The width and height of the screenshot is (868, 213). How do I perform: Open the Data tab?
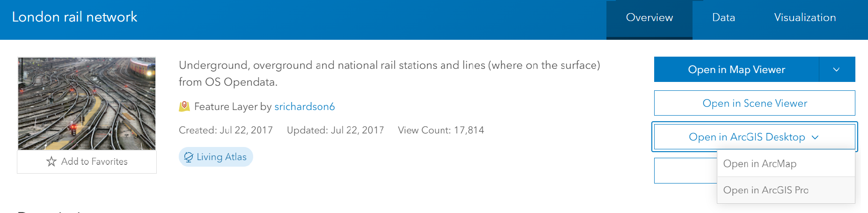click(x=723, y=18)
